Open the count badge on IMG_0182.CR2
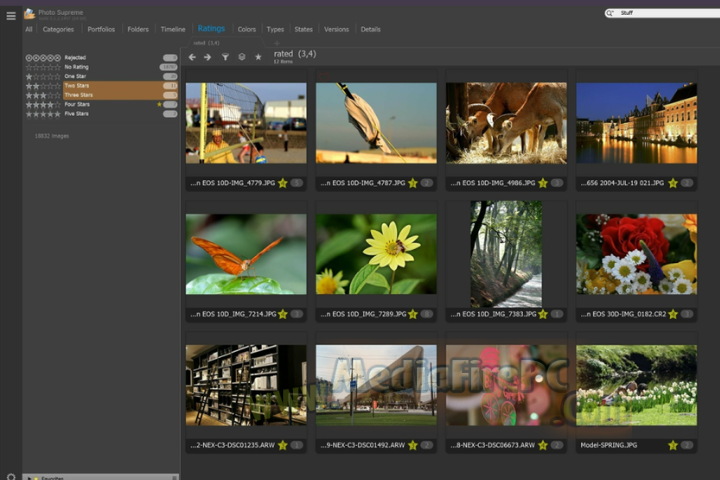720x480 pixels. pyautogui.click(x=687, y=314)
